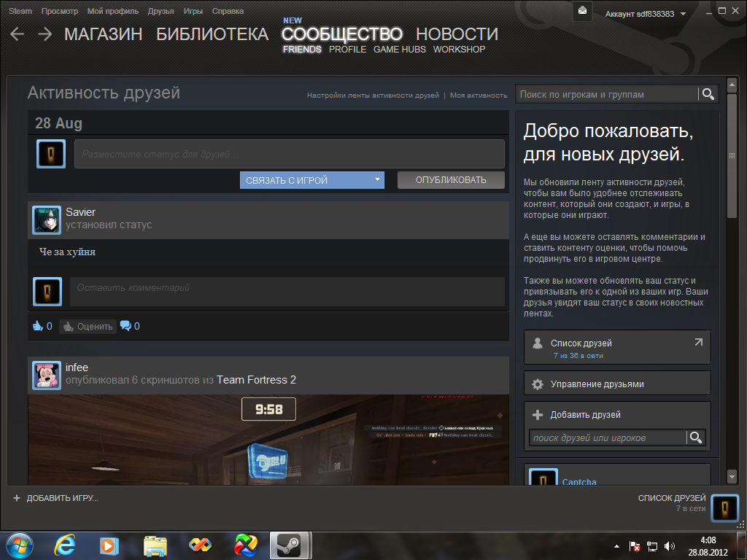Click the plus icon next to ДОБАВИТЬ ИГРУ
Image resolution: width=747 pixels, height=560 pixels.
17,498
